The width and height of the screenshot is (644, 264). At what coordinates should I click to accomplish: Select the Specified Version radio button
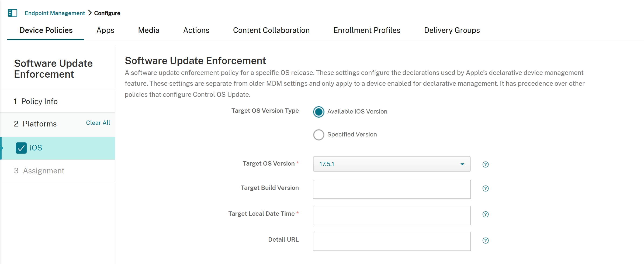[318, 135]
